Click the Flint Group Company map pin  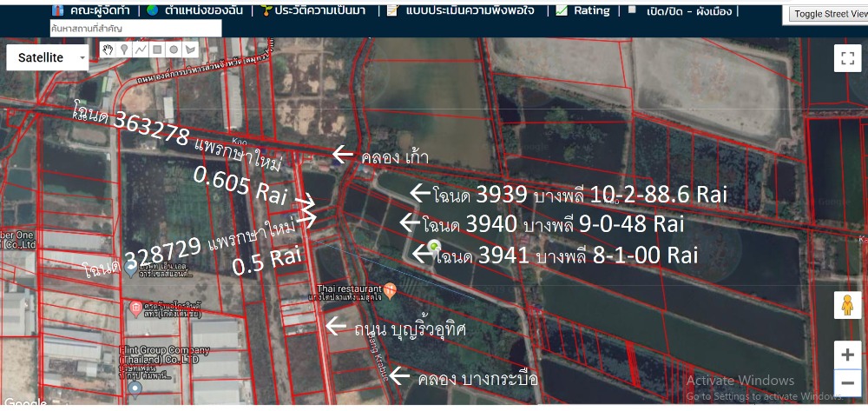(x=135, y=389)
